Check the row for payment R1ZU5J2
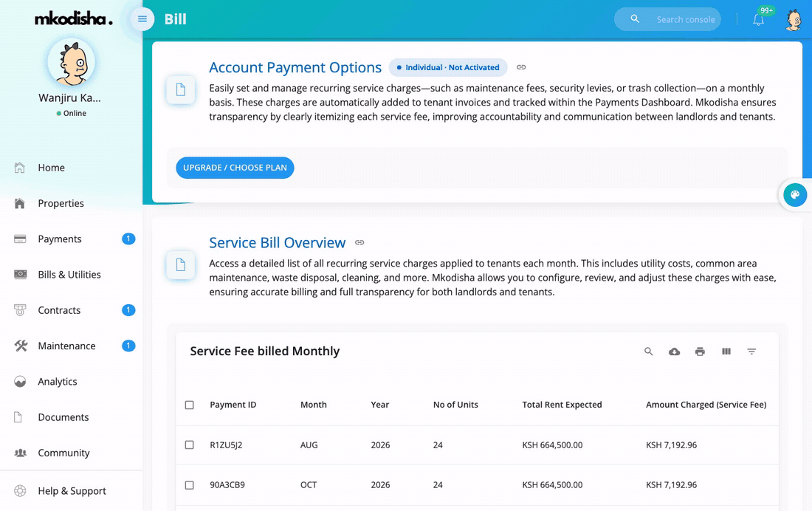This screenshot has width=812, height=511. (190, 445)
